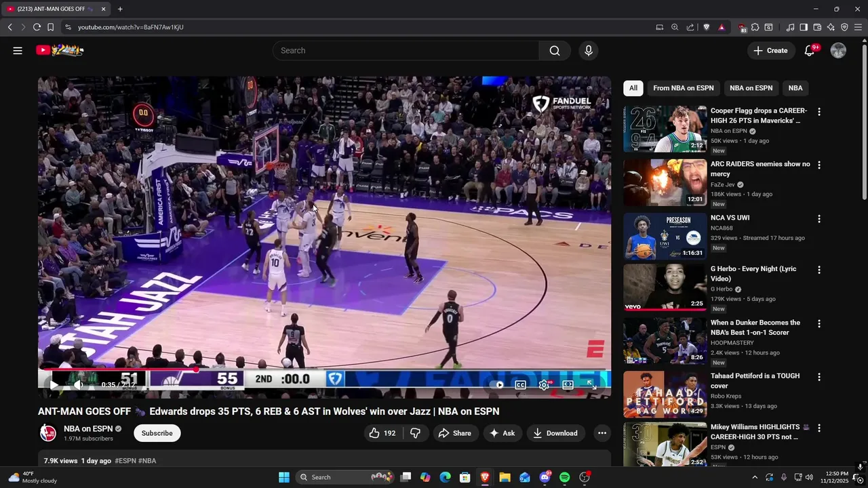This screenshot has height=488, width=868.
Task: Open the notifications bell
Action: [809, 50]
